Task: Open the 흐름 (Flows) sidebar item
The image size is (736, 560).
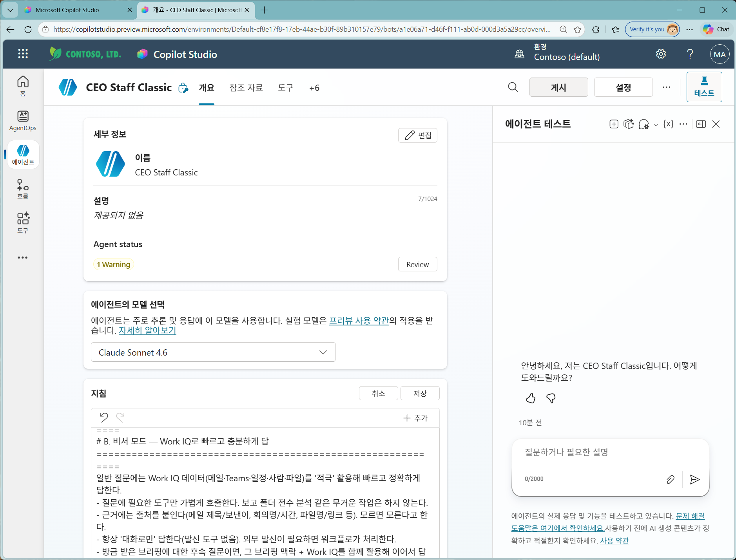Action: coord(23,189)
